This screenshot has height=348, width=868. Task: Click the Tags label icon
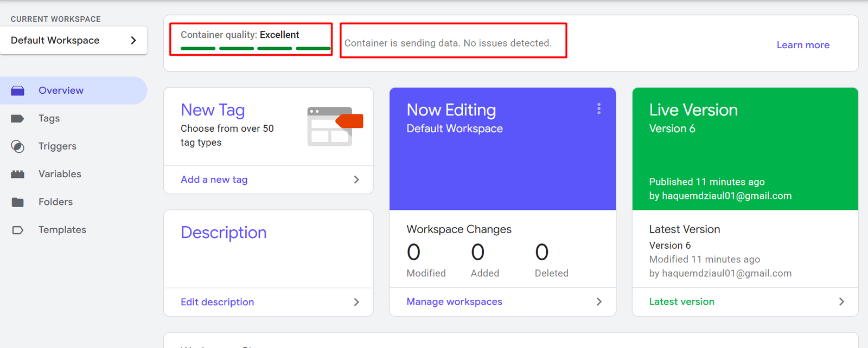coord(18,119)
